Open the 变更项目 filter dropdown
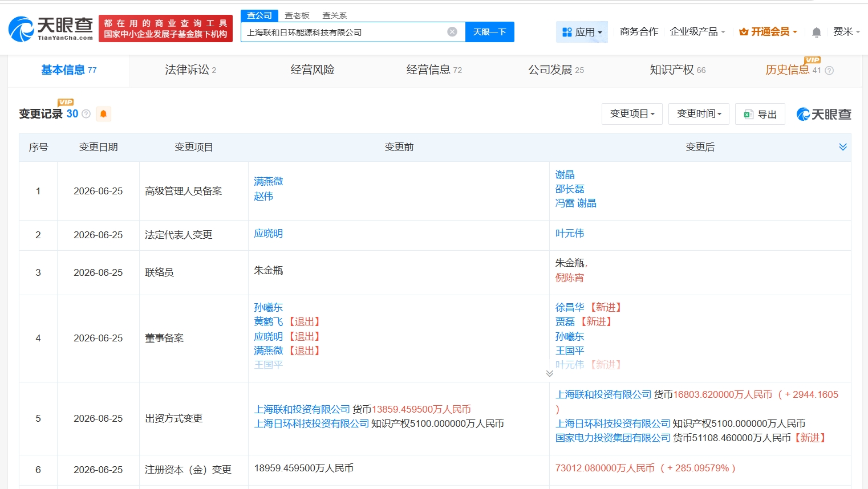 [632, 114]
